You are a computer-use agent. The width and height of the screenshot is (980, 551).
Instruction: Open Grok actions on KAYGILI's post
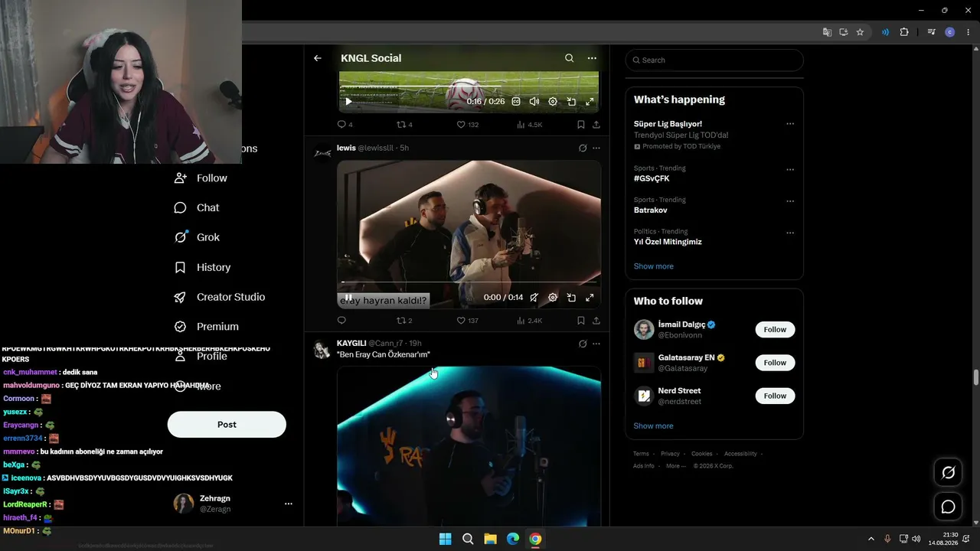pyautogui.click(x=583, y=344)
